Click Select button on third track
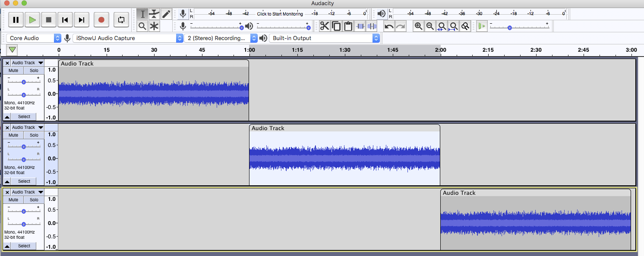The width and height of the screenshot is (644, 256). pyautogui.click(x=24, y=246)
